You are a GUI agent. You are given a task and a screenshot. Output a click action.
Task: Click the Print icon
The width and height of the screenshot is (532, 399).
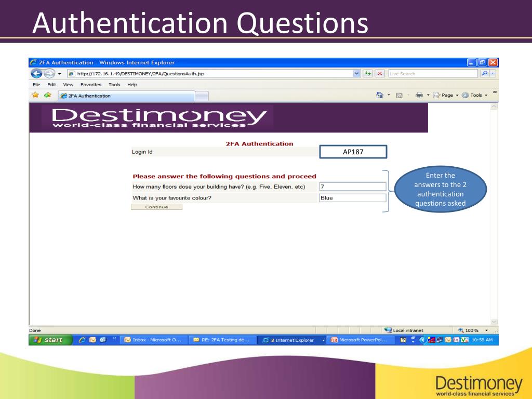(x=419, y=96)
